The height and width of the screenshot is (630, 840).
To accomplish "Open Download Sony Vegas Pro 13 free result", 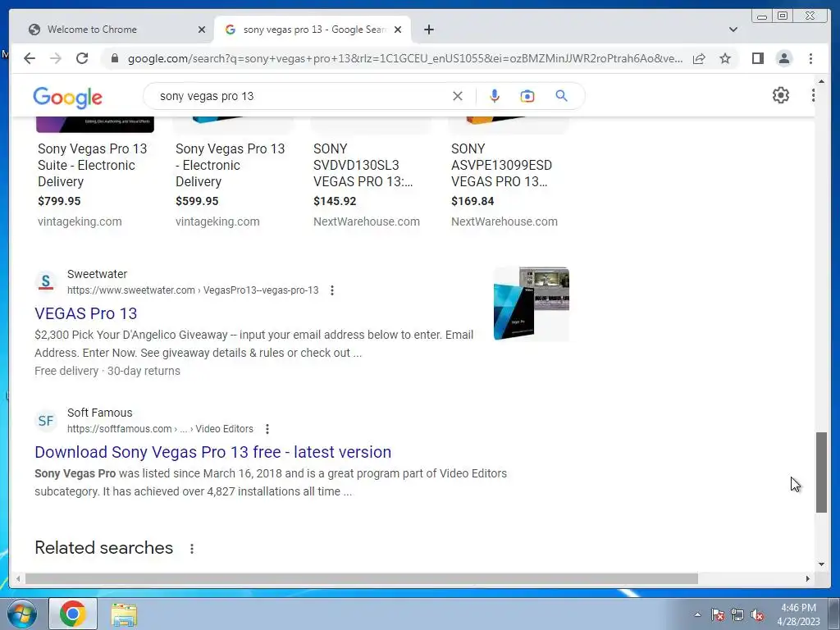I will 212,452.
